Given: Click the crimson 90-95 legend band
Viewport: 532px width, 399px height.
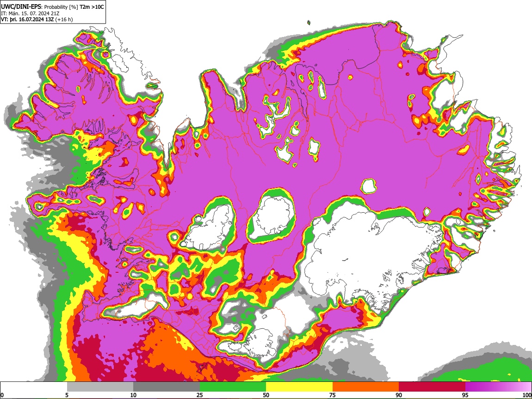Looking at the screenshot, I should click(x=432, y=387).
